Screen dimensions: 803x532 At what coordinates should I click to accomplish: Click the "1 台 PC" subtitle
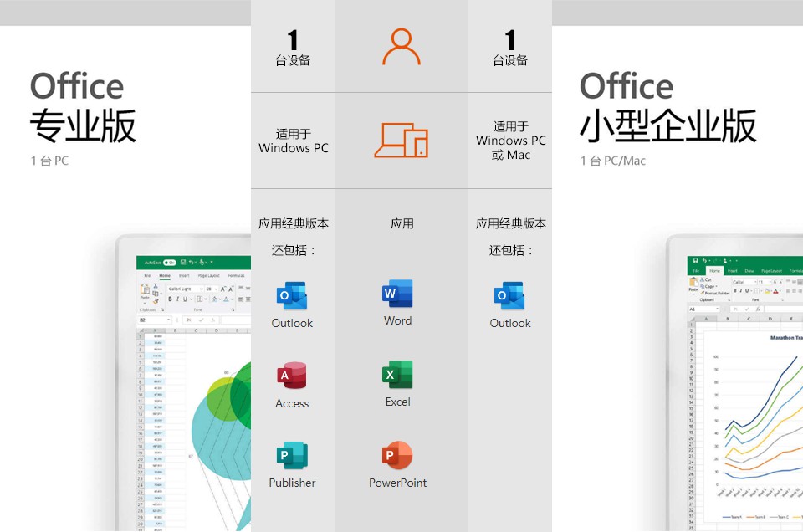[49, 161]
